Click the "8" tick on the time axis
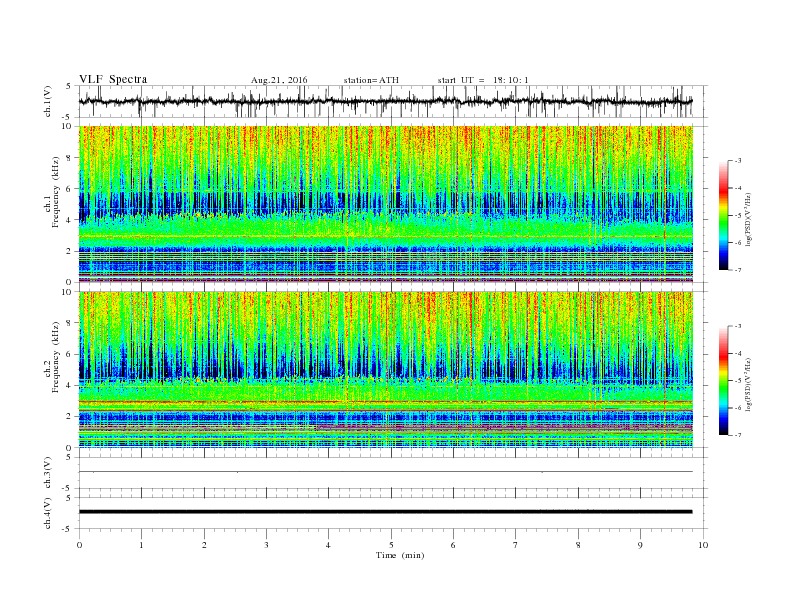792x612 pixels. point(578,545)
